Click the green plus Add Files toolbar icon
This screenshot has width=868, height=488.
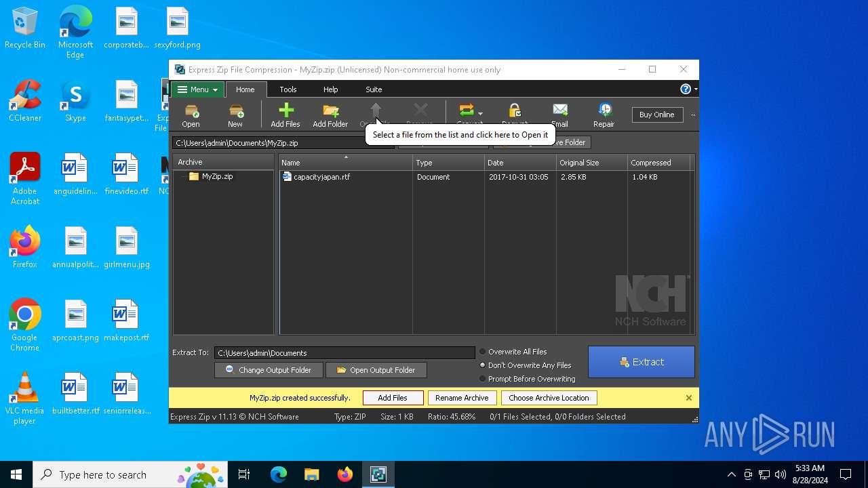(285, 115)
